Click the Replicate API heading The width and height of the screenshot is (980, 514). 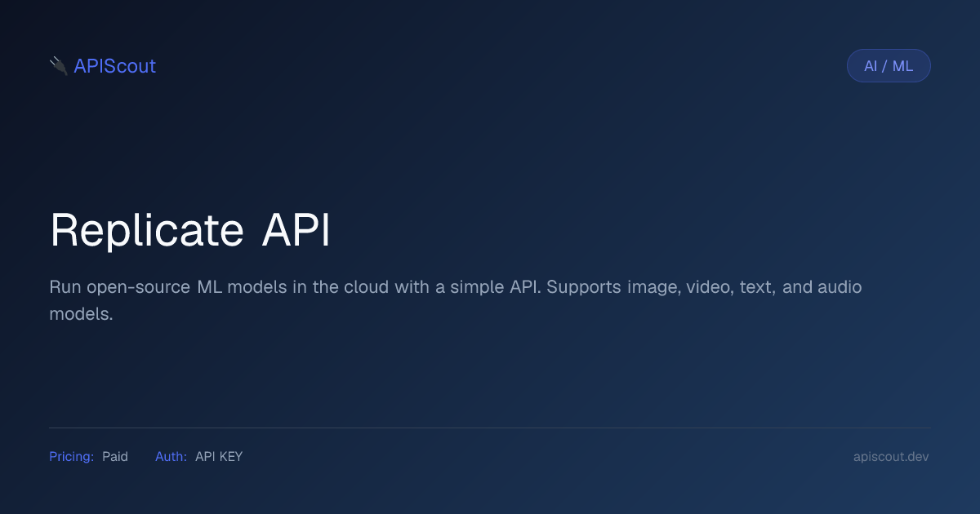click(190, 231)
